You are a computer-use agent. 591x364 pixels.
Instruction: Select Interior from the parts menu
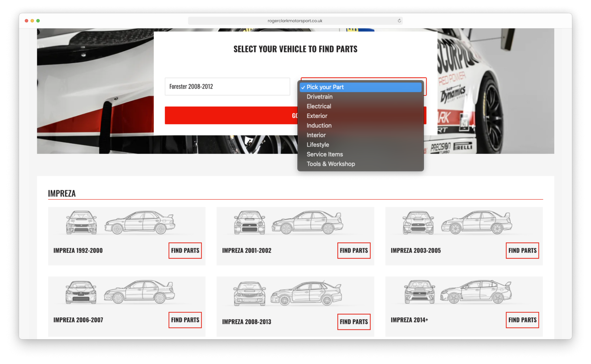tap(316, 135)
